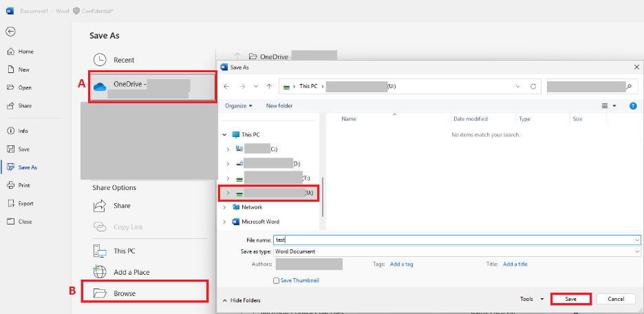Select the U: network drive

click(x=275, y=193)
